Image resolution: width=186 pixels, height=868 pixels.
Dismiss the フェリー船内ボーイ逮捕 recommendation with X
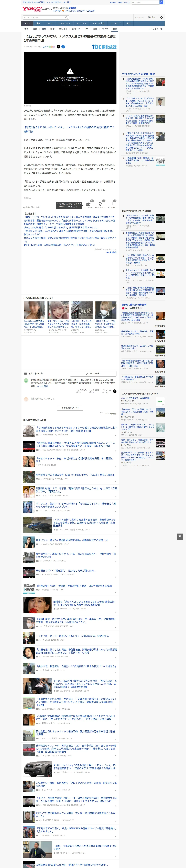pos(116,436)
